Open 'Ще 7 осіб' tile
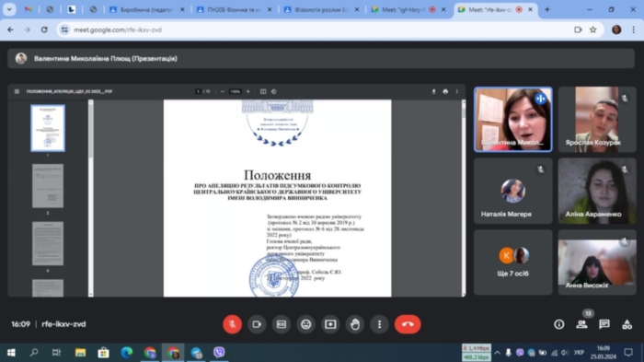 pos(513,263)
